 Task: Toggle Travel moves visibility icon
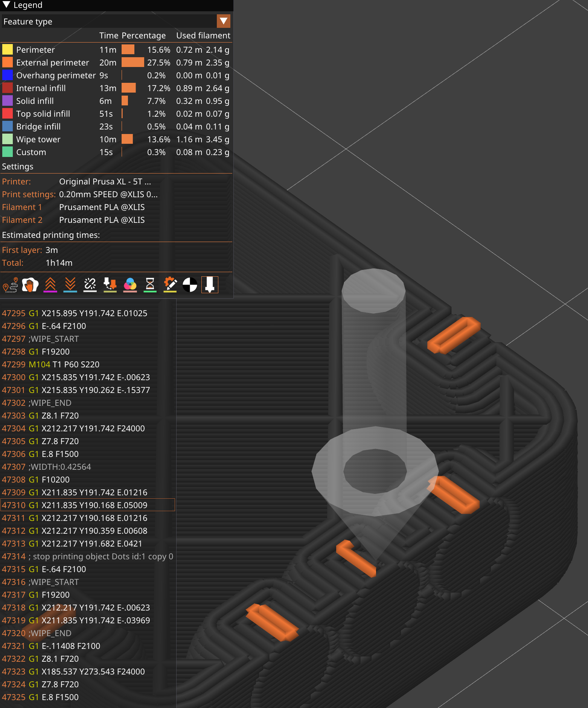click(x=11, y=285)
